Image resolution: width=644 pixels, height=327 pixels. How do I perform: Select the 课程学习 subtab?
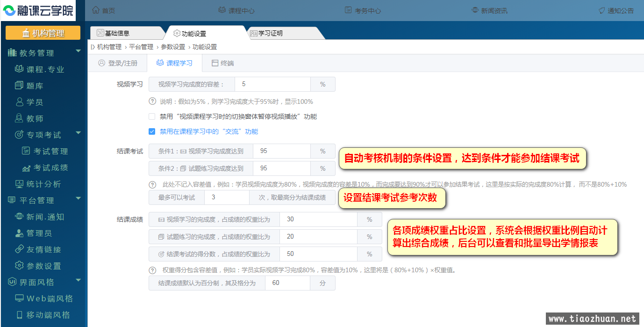coord(174,63)
